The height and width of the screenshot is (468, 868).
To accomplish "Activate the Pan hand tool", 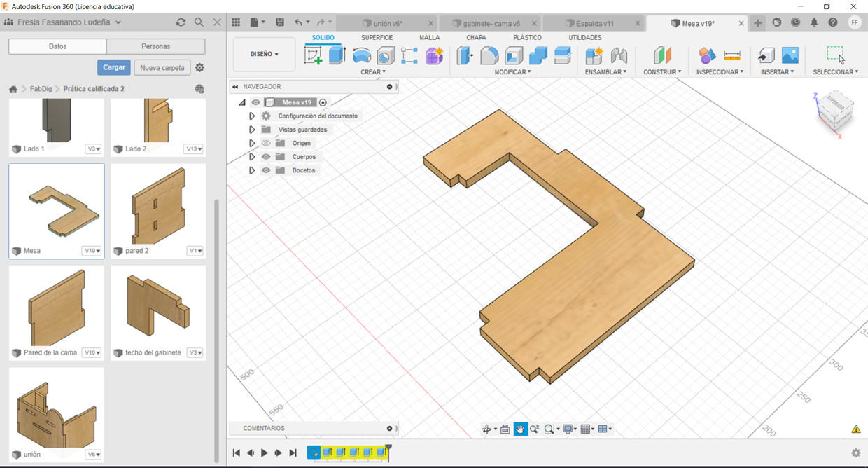I will (x=520, y=429).
